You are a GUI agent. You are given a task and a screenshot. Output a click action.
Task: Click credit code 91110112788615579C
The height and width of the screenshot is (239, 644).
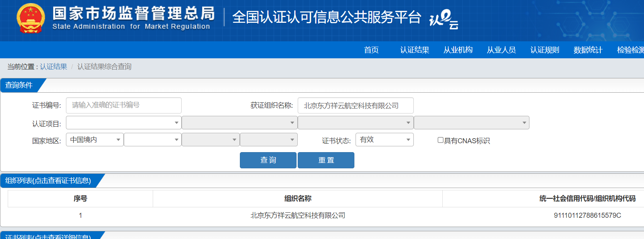tap(587, 215)
